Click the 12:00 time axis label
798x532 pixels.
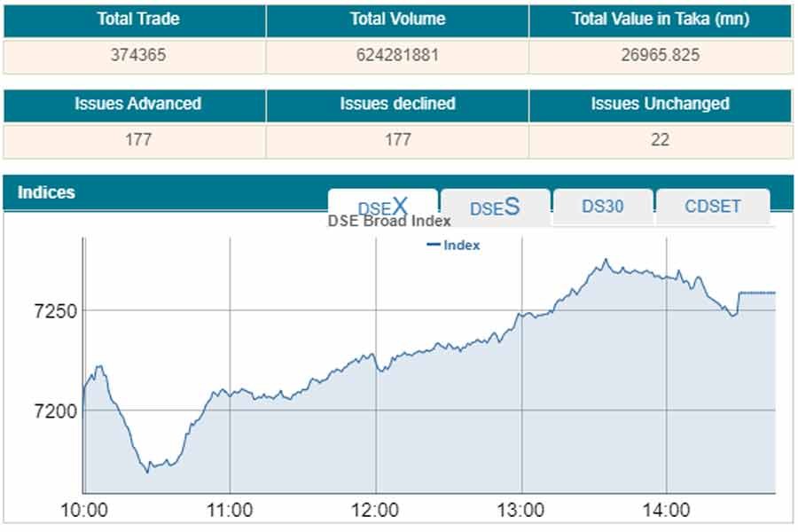[375, 511]
